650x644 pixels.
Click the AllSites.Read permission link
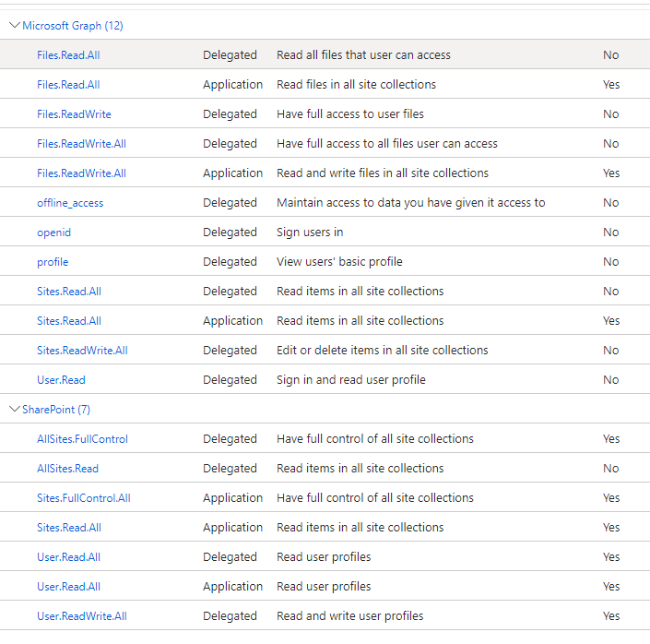pyautogui.click(x=67, y=469)
